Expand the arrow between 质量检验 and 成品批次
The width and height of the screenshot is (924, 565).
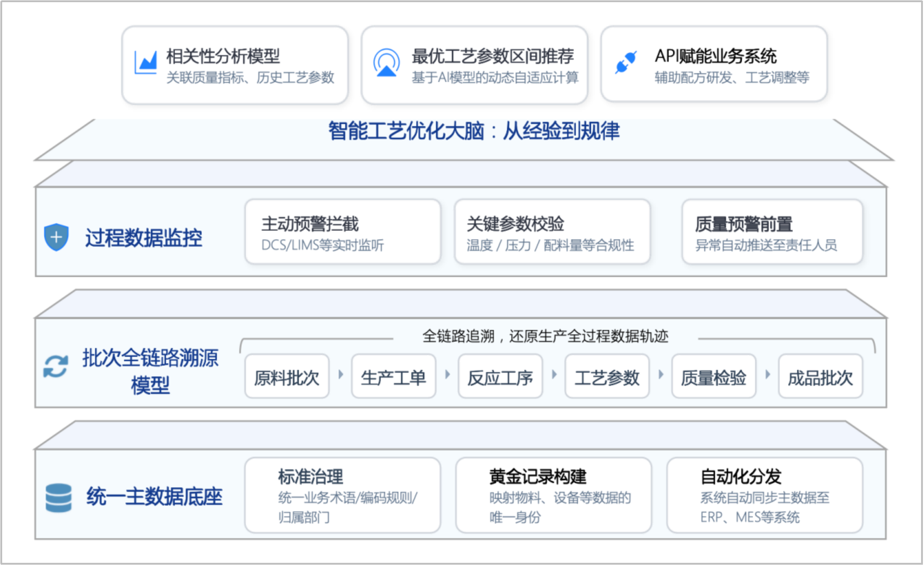pyautogui.click(x=767, y=376)
